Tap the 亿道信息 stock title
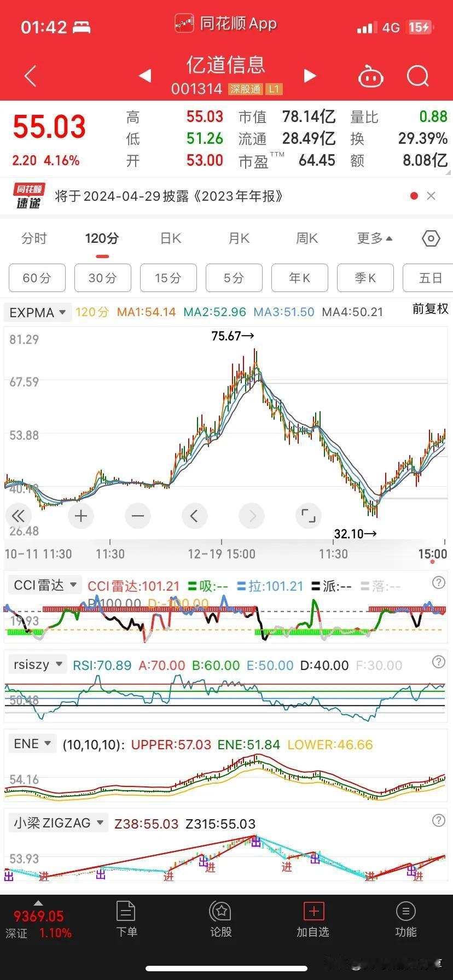 click(226, 65)
